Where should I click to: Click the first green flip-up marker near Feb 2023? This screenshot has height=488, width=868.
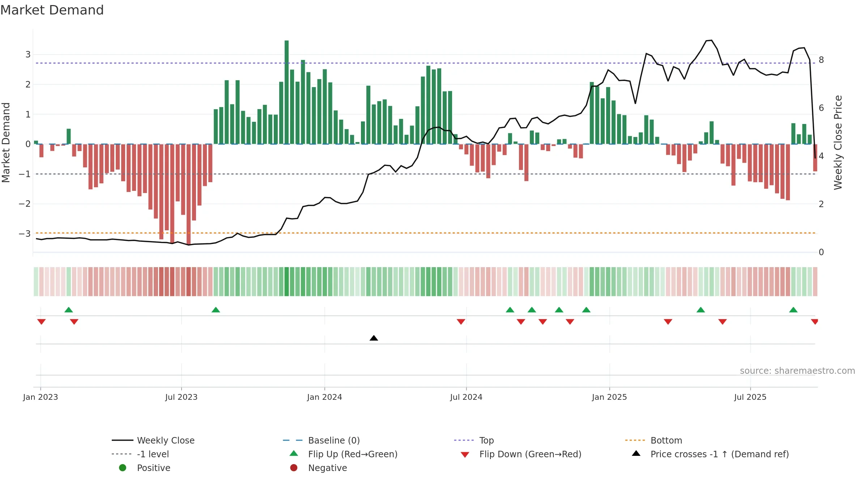click(x=69, y=310)
